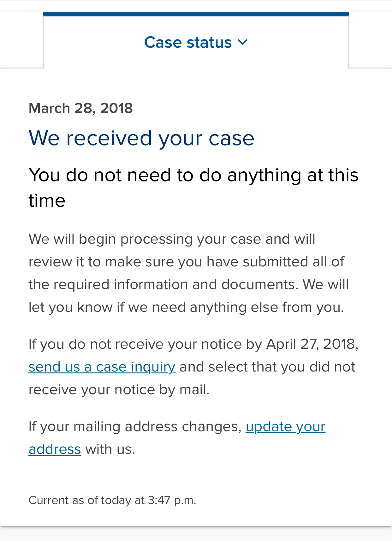The image size is (392, 541).
Task: Select the "Case status" tab title
Action: click(x=188, y=42)
